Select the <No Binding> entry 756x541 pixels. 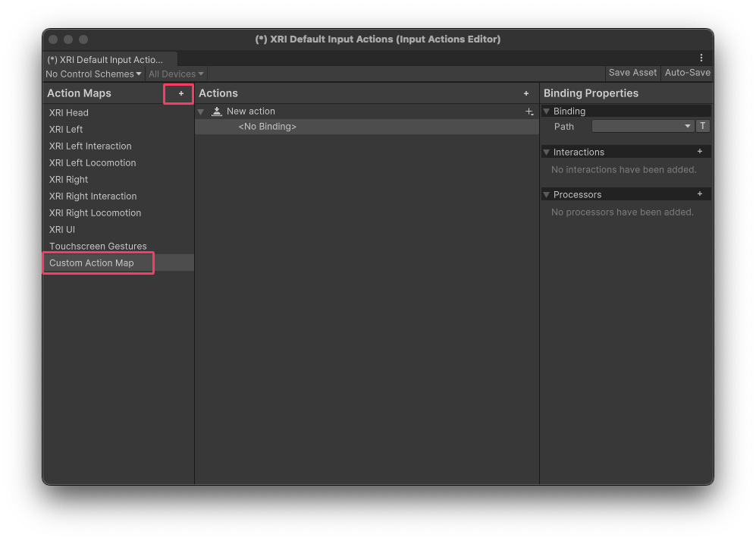pos(367,127)
